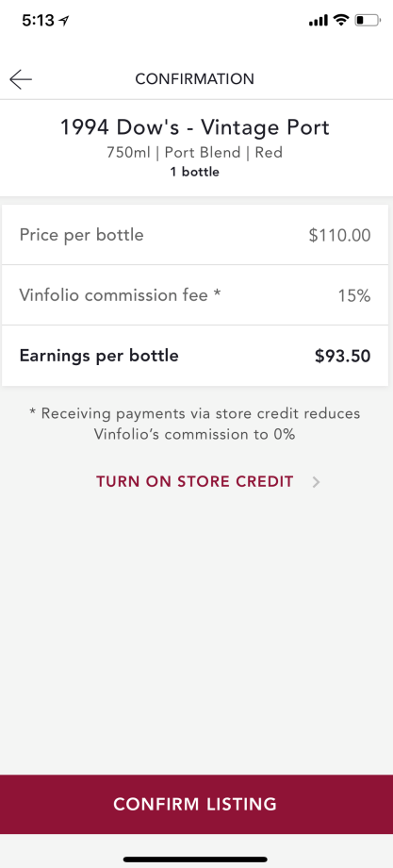
Task: Tap the Confirmation header title
Action: (194, 79)
